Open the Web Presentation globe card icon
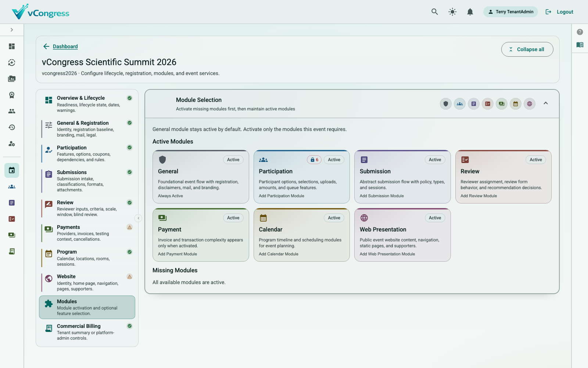The width and height of the screenshot is (588, 368). (x=364, y=218)
